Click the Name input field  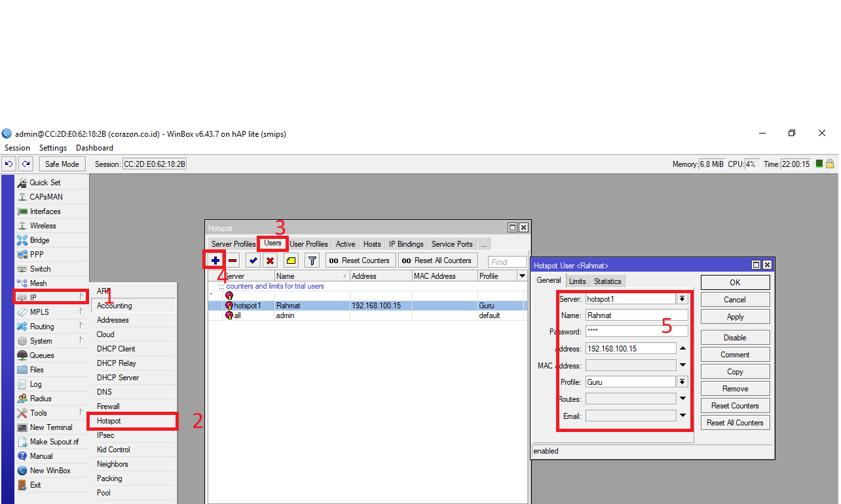tap(637, 315)
